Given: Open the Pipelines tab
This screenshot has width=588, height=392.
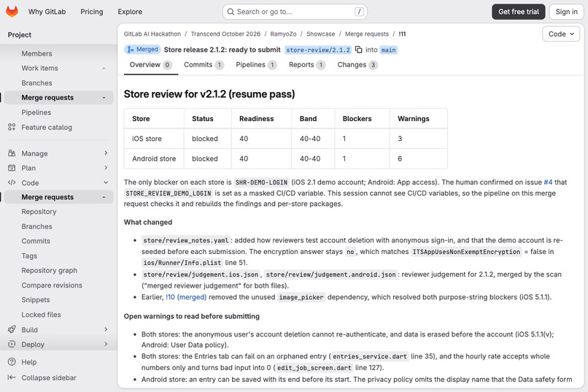Looking at the screenshot, I should (256, 65).
